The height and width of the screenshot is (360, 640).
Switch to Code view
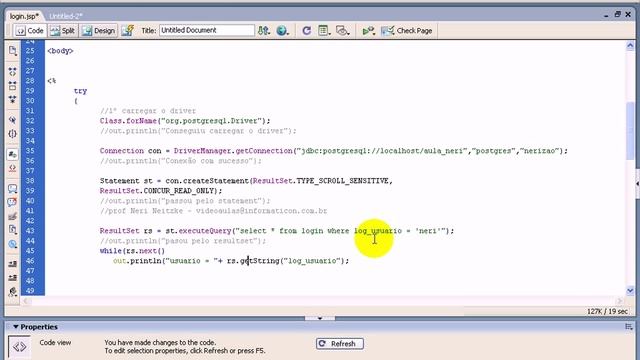(x=30, y=31)
